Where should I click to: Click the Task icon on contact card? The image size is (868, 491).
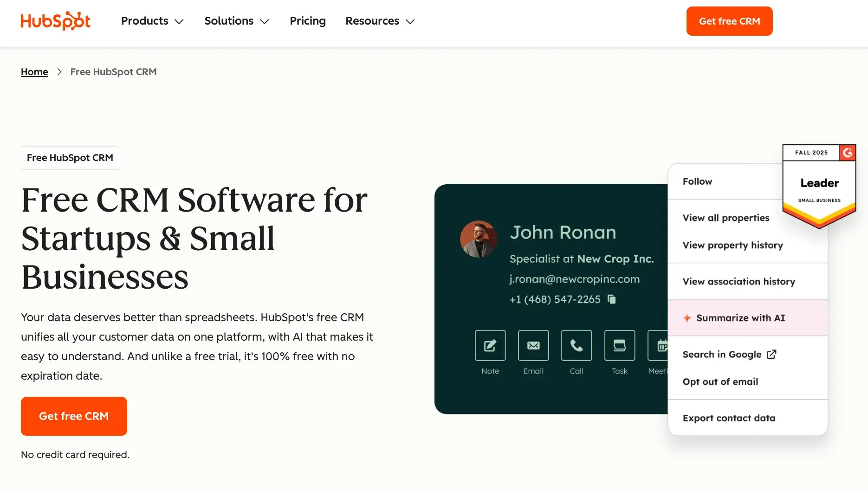pos(619,345)
